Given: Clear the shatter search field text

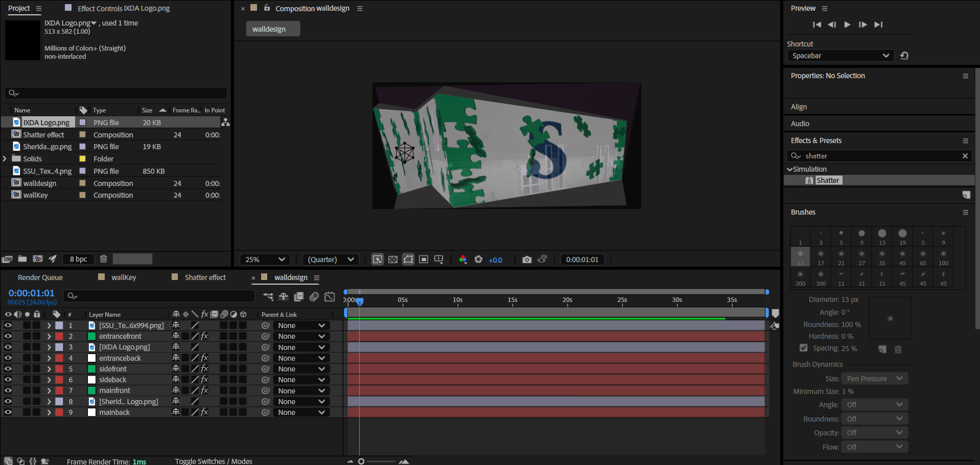Looking at the screenshot, I should [x=965, y=156].
